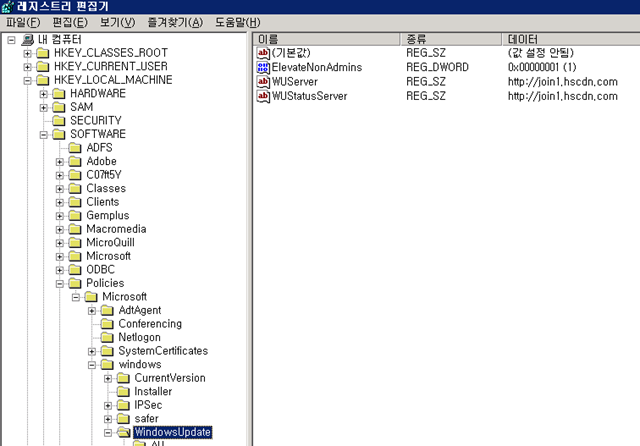Click the Conferencing folder icon
640x446 pixels.
tap(107, 324)
